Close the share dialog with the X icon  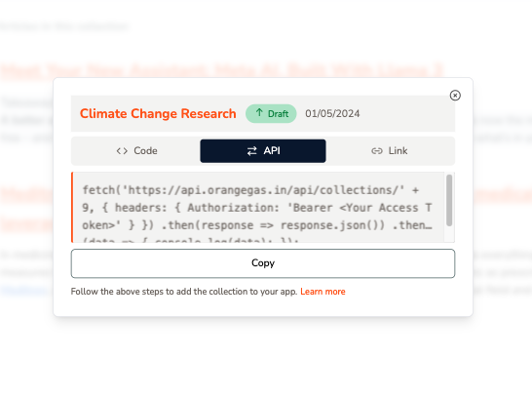click(455, 96)
